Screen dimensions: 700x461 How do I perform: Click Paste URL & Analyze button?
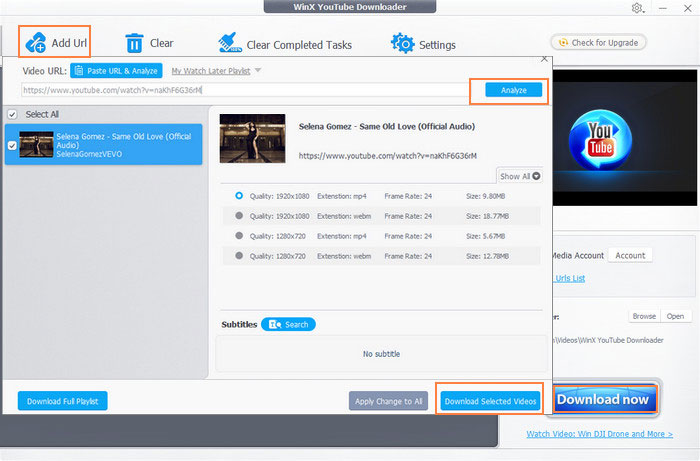[116, 71]
